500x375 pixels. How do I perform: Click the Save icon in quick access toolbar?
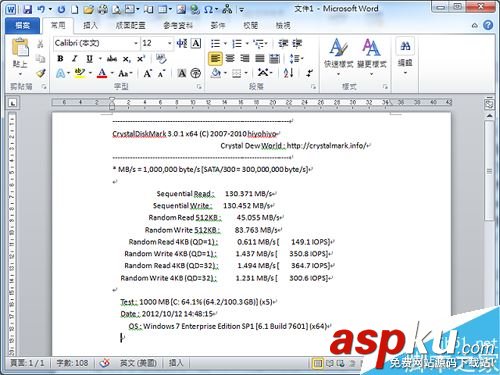[x=27, y=9]
